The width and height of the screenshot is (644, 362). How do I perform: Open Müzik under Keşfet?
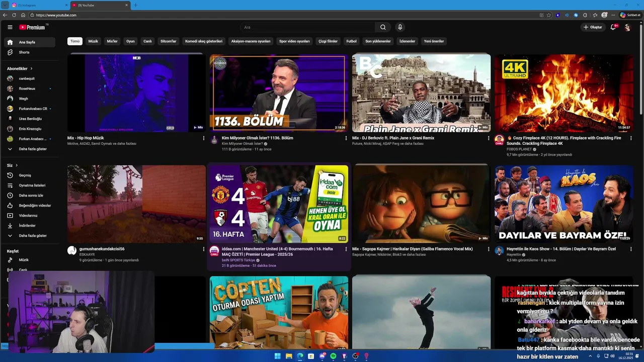[30, 260]
